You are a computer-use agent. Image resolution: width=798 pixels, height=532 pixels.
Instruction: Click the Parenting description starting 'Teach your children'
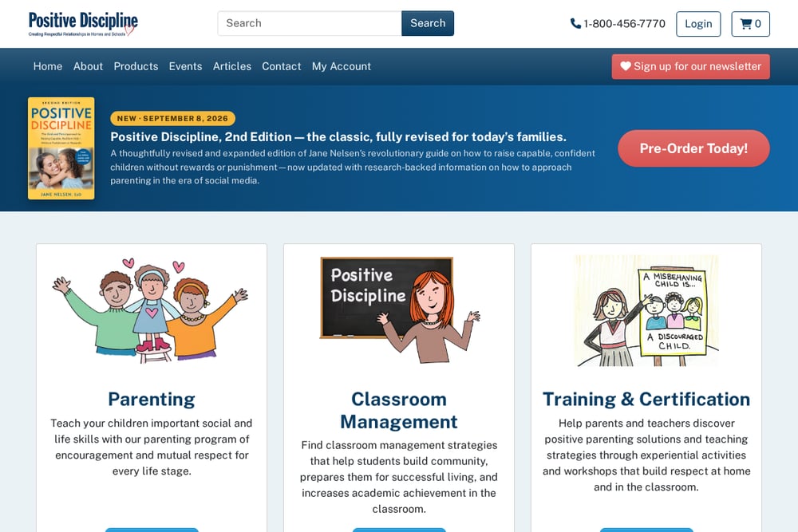click(x=152, y=447)
